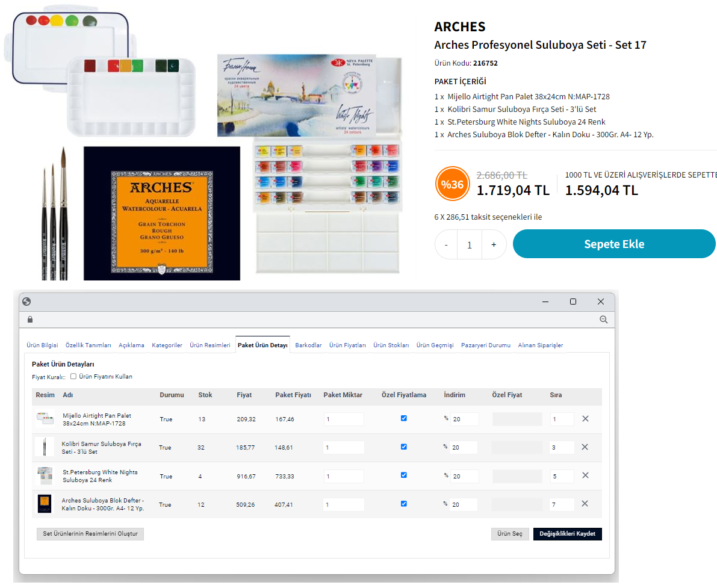
Task: Click the globe icon in popup title bar
Action: pyautogui.click(x=26, y=302)
